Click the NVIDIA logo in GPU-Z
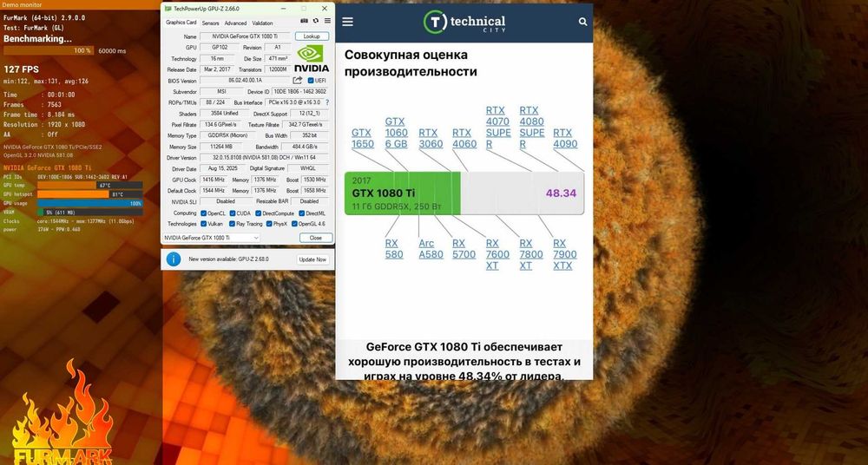 click(311, 59)
